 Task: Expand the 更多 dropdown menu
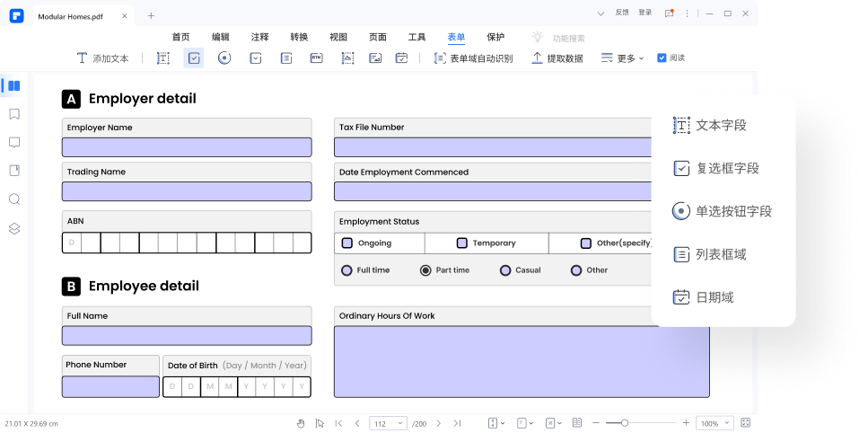622,58
